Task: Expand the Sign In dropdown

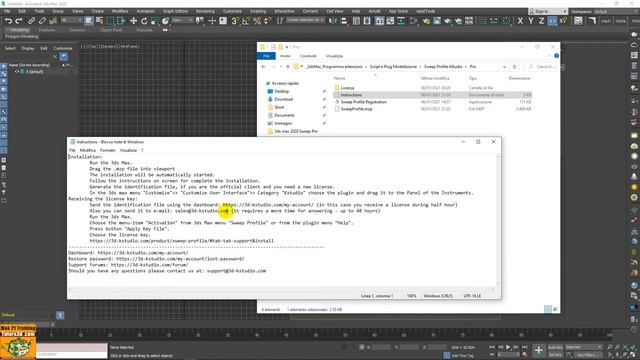Action: tap(564, 11)
